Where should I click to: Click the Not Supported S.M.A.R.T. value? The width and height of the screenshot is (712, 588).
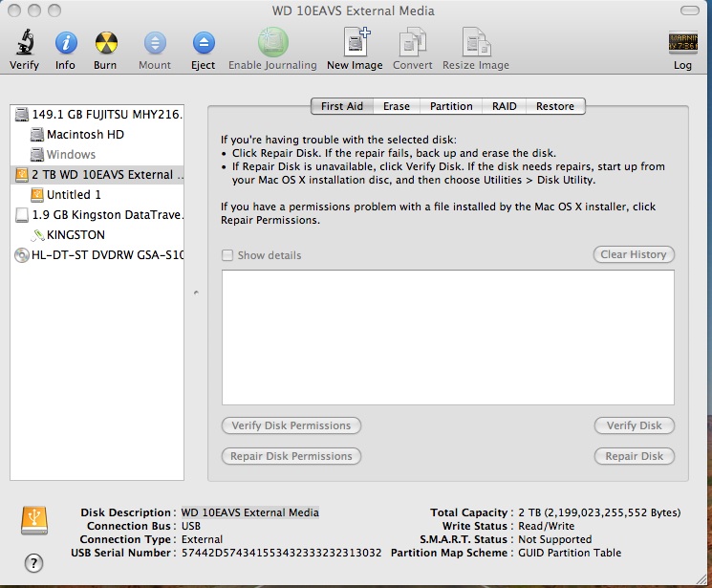(555, 539)
